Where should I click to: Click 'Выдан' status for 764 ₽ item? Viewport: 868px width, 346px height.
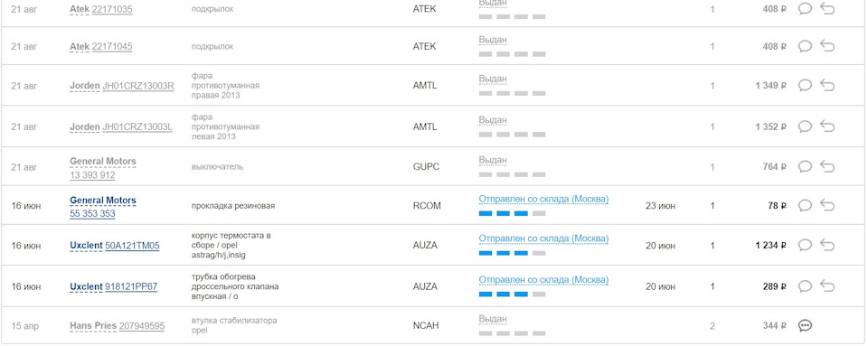[x=493, y=160]
